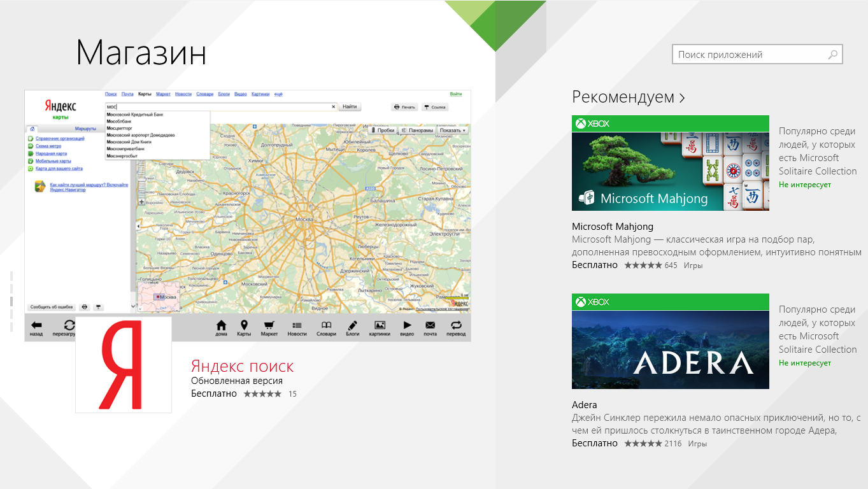Click the Microsoft Mahjong description text
This screenshot has height=489, width=868.
[716, 246]
